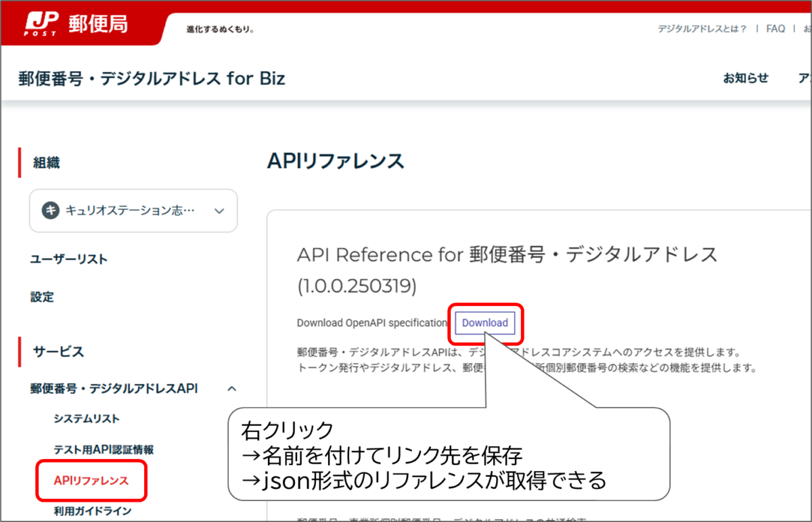Viewport: 812px width, 522px height.
Task: Click the API Reference for 郵便番号・デジタルアドレス title
Action: click(507, 255)
